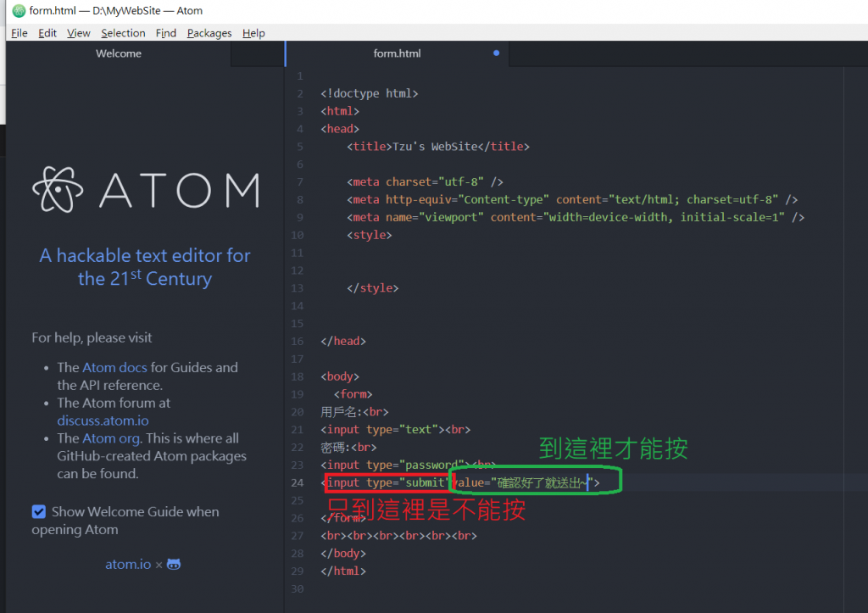Open the View menu

click(x=79, y=33)
